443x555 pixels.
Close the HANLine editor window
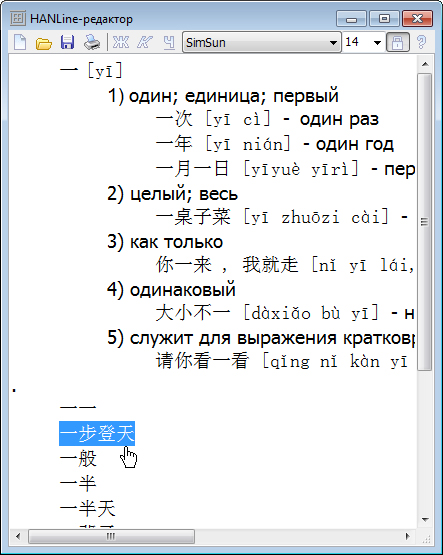tap(418, 19)
